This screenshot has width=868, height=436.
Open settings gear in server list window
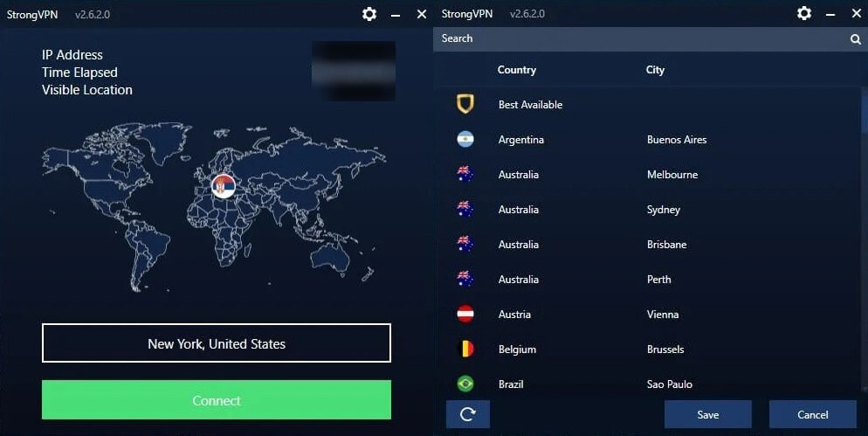(804, 13)
